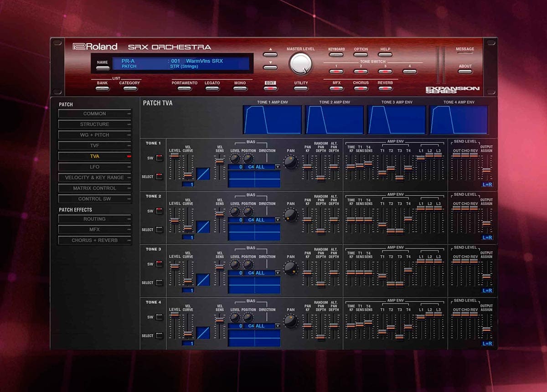Viewport: 547px width, 392px height.
Task: Open the MATRIX CONTROL page
Action: pyautogui.click(x=95, y=188)
